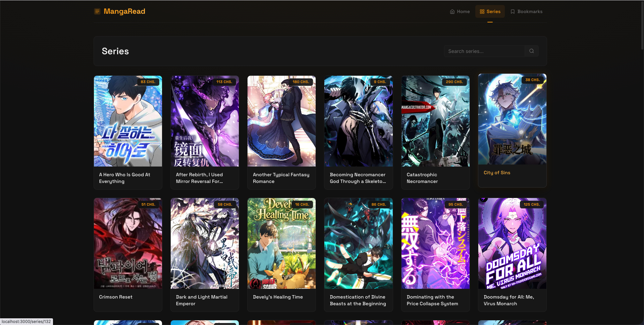Focus the Search series input field
Image resolution: width=644 pixels, height=325 pixels.
(x=484, y=51)
